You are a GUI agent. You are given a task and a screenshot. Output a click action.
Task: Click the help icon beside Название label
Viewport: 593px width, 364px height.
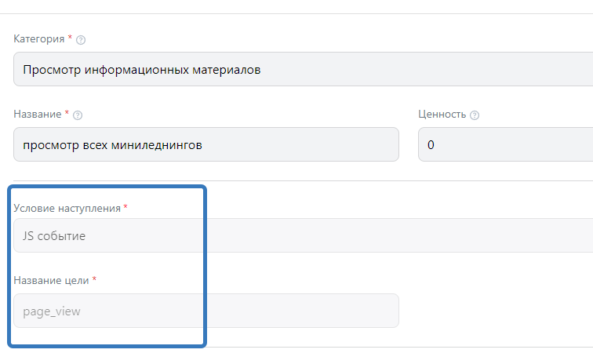[78, 115]
